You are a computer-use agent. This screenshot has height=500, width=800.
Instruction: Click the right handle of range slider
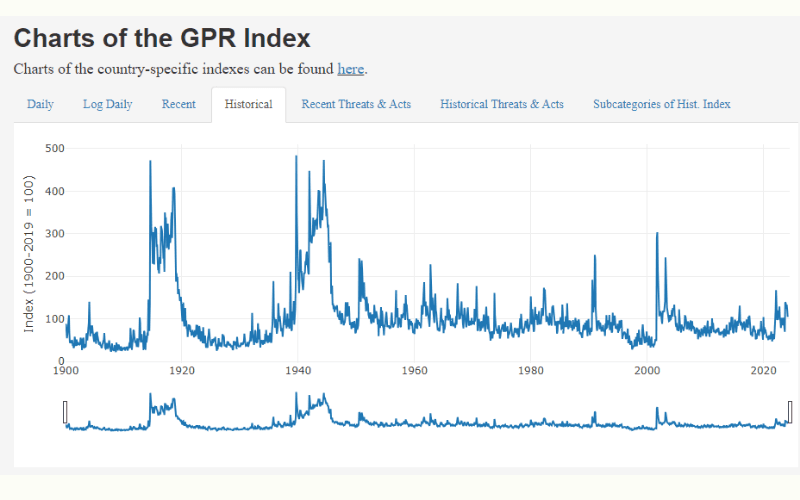click(790, 411)
